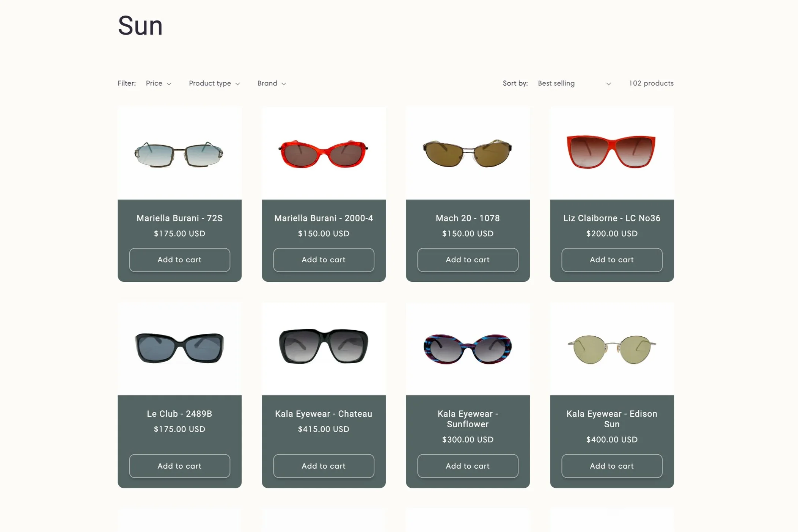Expand the Price filter dropdown
The width and height of the screenshot is (798, 532).
[159, 83]
